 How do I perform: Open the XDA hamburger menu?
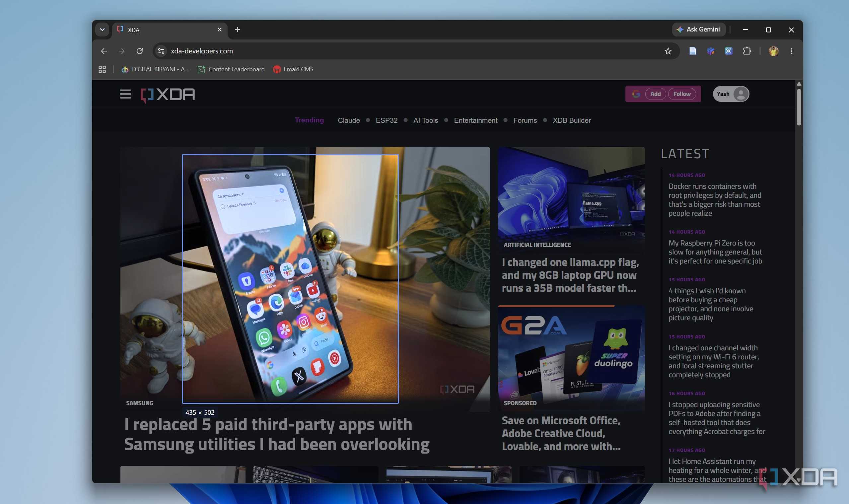click(125, 94)
